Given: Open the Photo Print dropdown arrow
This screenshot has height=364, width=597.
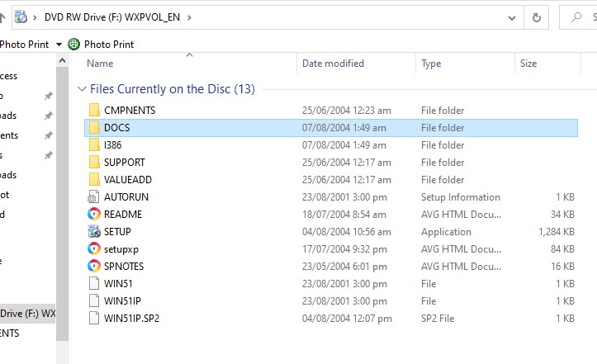Looking at the screenshot, I should pyautogui.click(x=59, y=45).
